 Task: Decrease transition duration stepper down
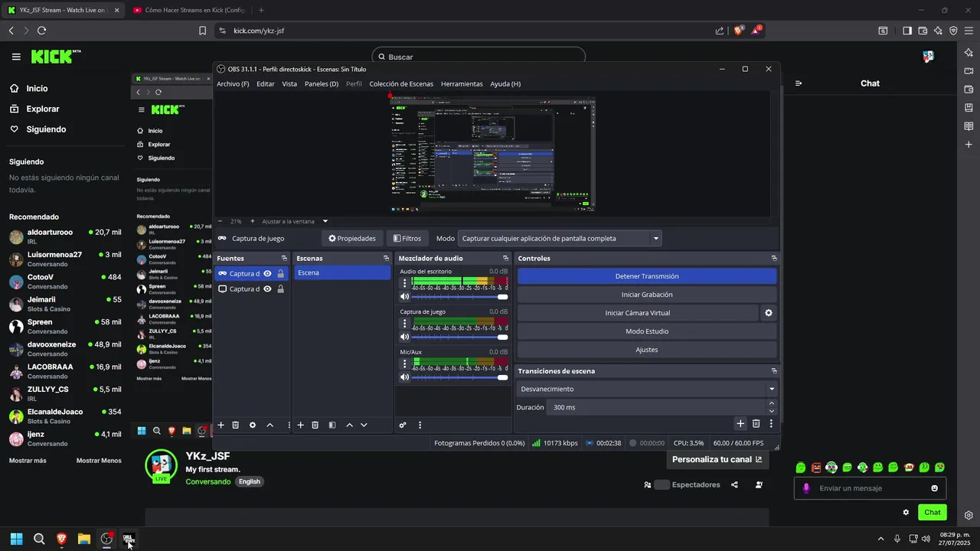click(x=771, y=411)
